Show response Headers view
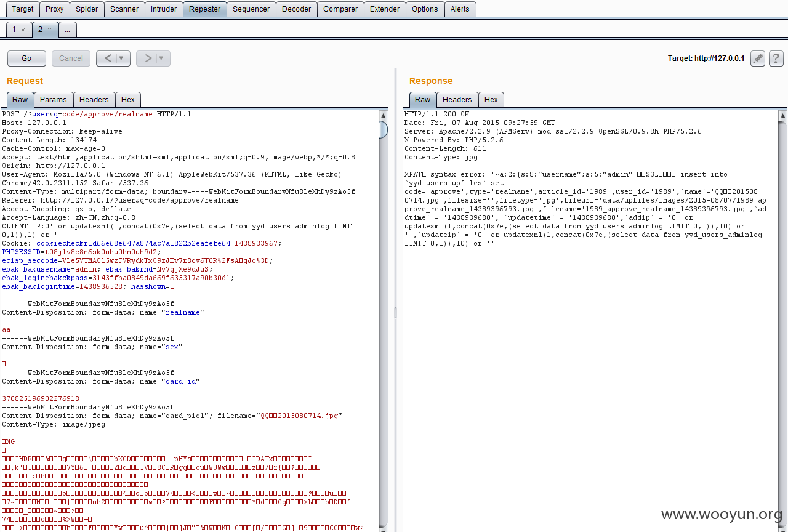Viewport: 788px width, 532px height. 457,100
